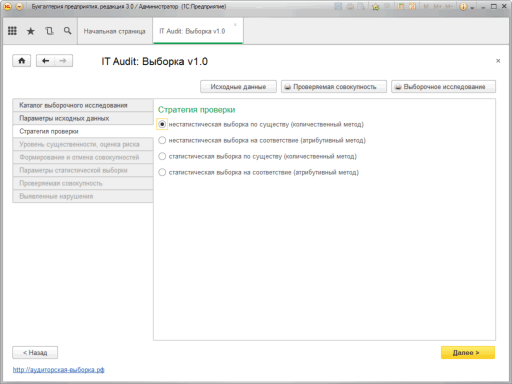Switch to IT Audit: Выборка v1.0 tab

pyautogui.click(x=198, y=31)
